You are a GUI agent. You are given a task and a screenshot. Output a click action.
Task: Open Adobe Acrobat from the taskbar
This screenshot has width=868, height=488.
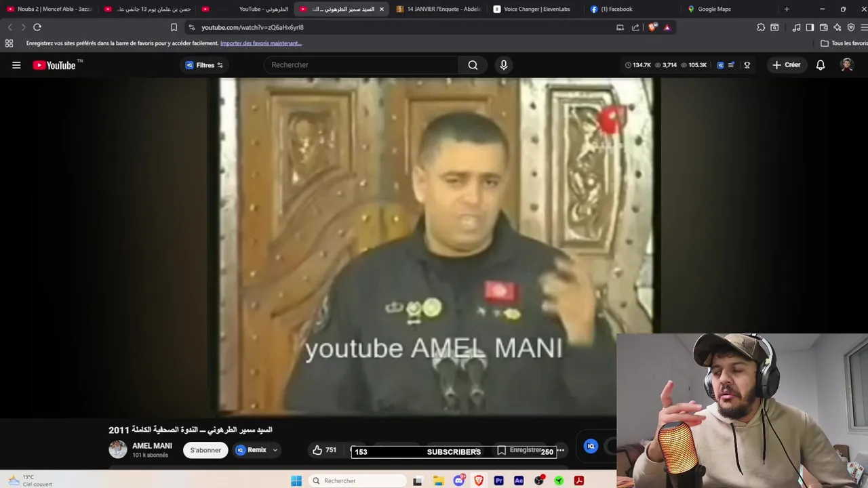point(579,481)
